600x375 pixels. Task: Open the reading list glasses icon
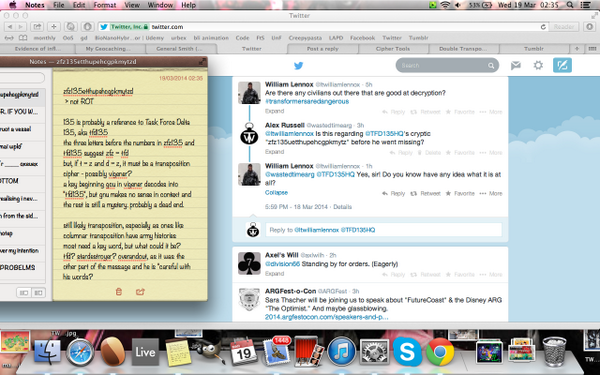point(9,38)
